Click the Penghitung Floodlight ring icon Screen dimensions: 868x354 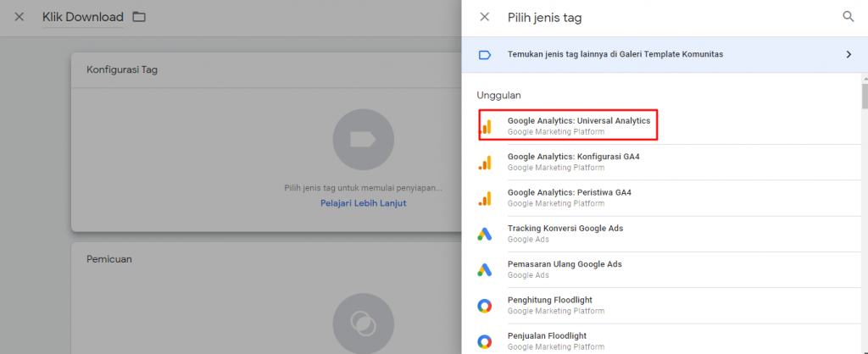coord(484,306)
